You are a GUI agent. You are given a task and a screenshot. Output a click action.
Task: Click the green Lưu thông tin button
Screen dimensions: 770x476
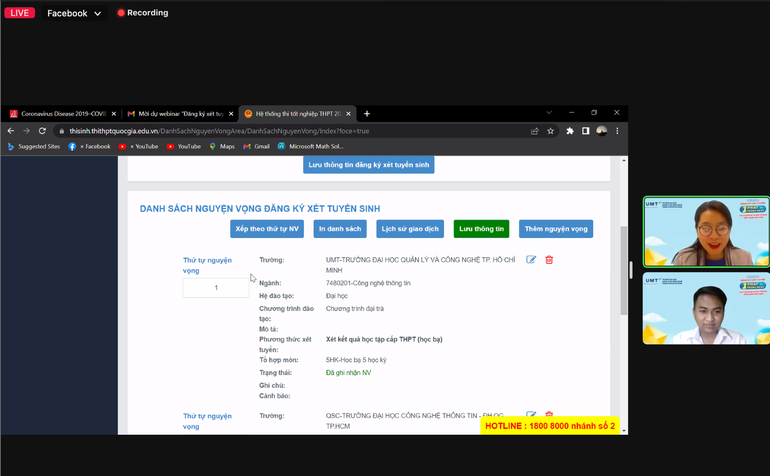(481, 229)
